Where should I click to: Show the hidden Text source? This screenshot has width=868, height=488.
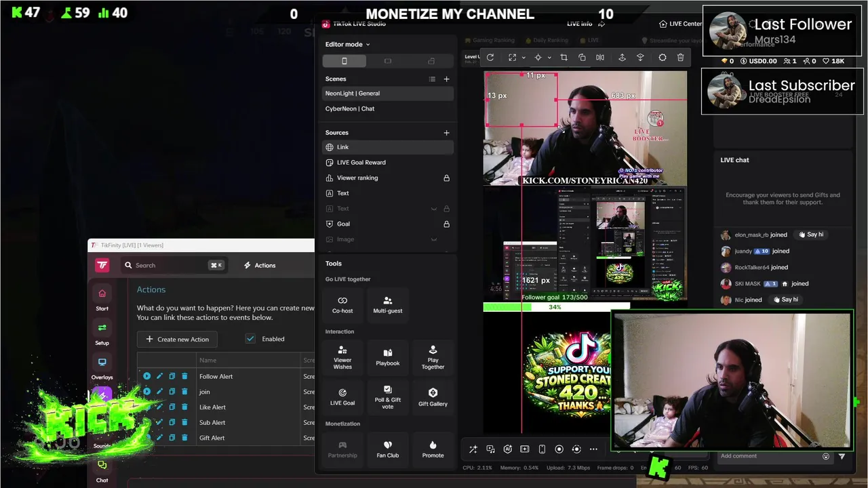(x=434, y=209)
